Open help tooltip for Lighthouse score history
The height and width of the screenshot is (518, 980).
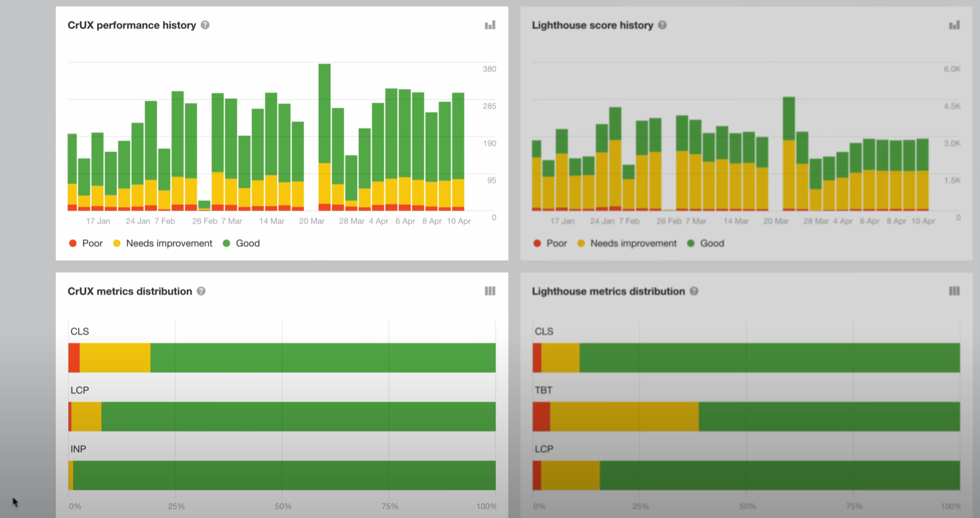pos(662,25)
